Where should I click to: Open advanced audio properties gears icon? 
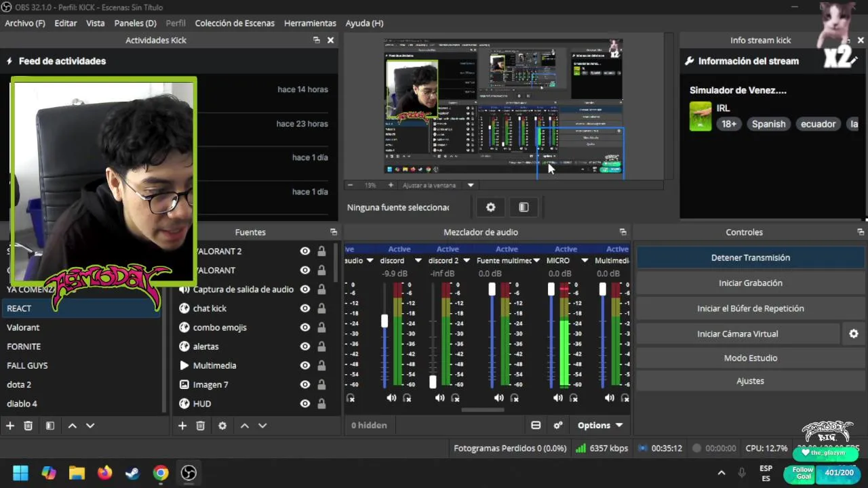[x=558, y=425]
